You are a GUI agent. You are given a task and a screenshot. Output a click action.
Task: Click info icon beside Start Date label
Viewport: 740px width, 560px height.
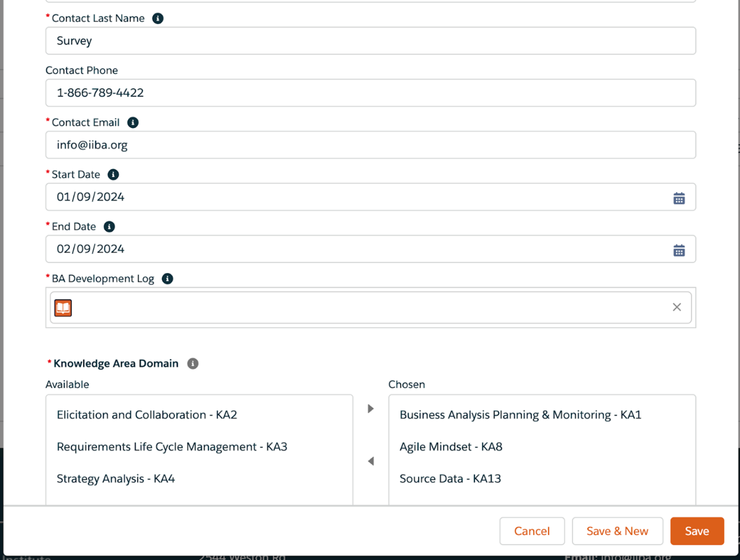point(113,174)
